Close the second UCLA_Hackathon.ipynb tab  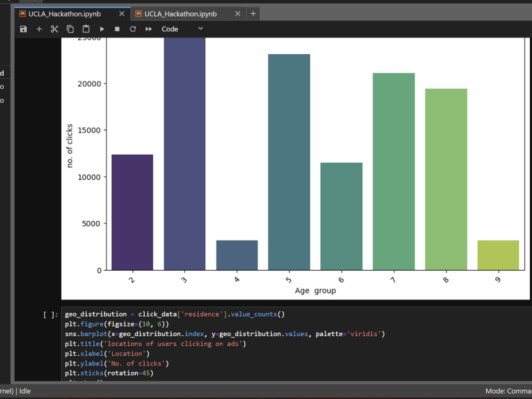(x=238, y=14)
